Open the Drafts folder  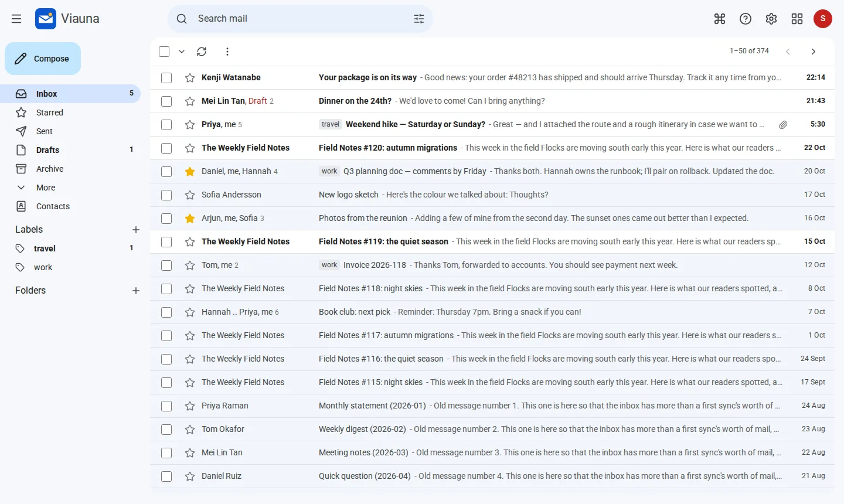click(x=70, y=150)
